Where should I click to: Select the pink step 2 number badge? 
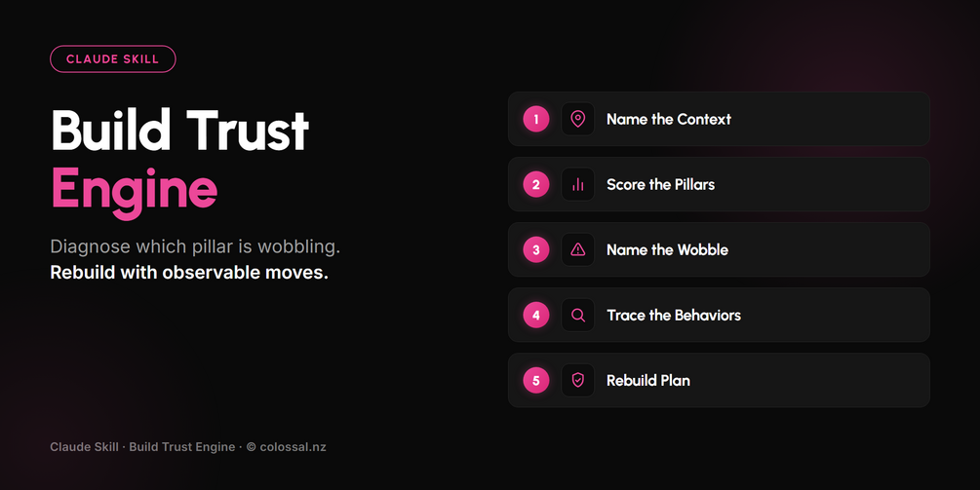(x=535, y=184)
